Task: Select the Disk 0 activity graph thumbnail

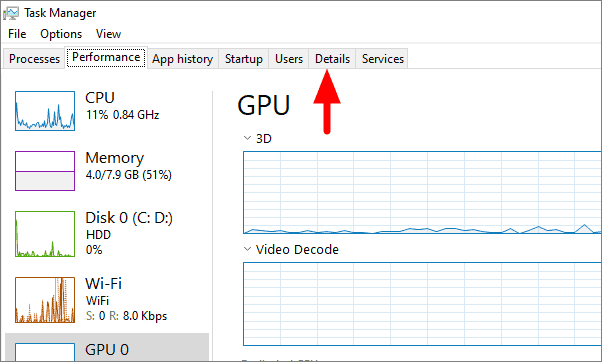Action: [x=45, y=234]
